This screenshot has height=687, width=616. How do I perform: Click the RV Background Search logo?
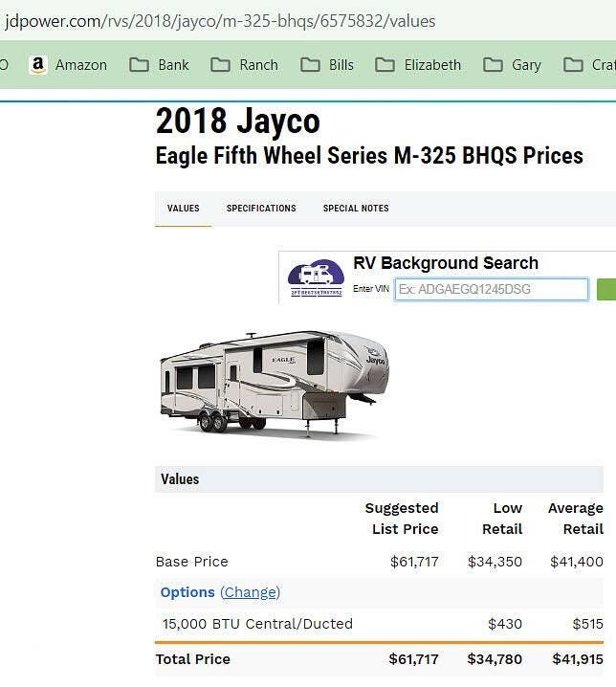[x=316, y=277]
